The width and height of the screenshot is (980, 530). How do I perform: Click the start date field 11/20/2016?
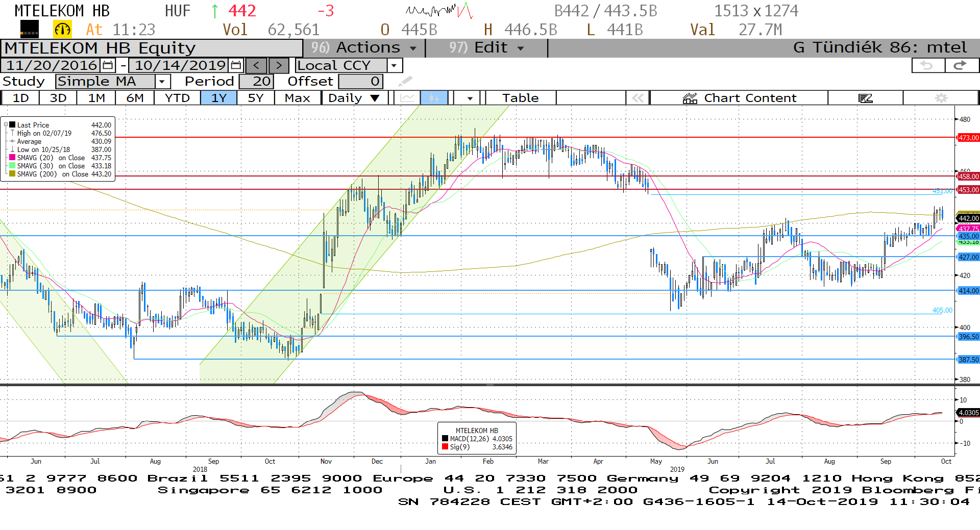pyautogui.click(x=51, y=65)
